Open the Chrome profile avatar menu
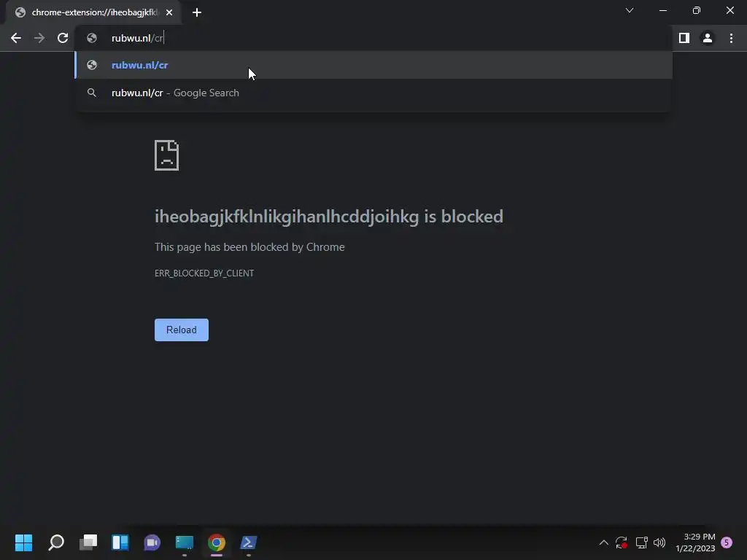 click(708, 38)
